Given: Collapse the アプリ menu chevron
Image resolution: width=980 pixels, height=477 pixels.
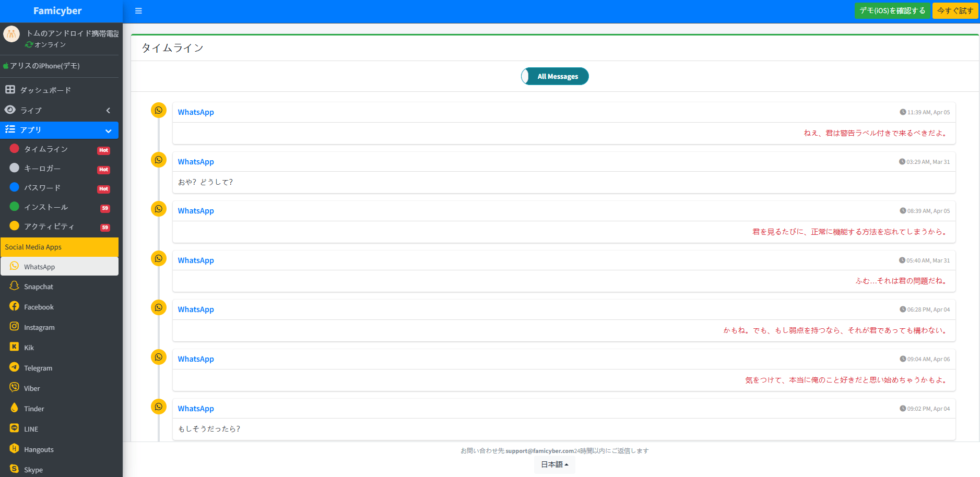Looking at the screenshot, I should 108,130.
